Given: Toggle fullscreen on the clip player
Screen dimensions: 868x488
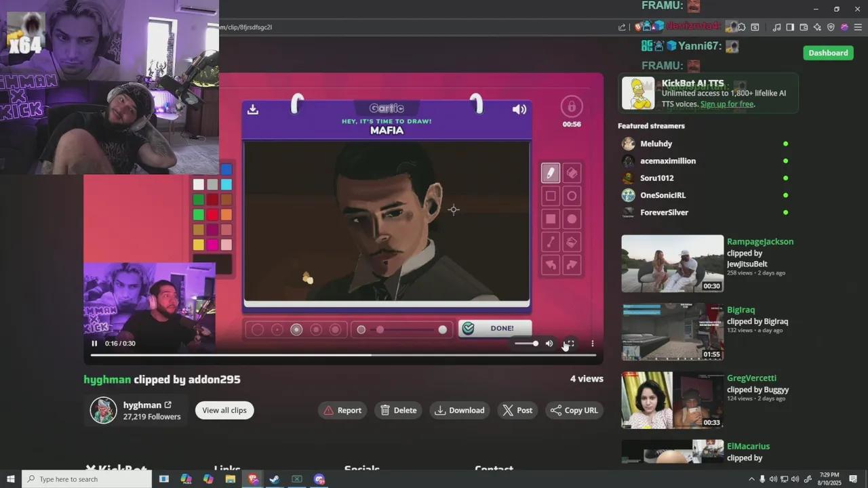Looking at the screenshot, I should point(570,344).
